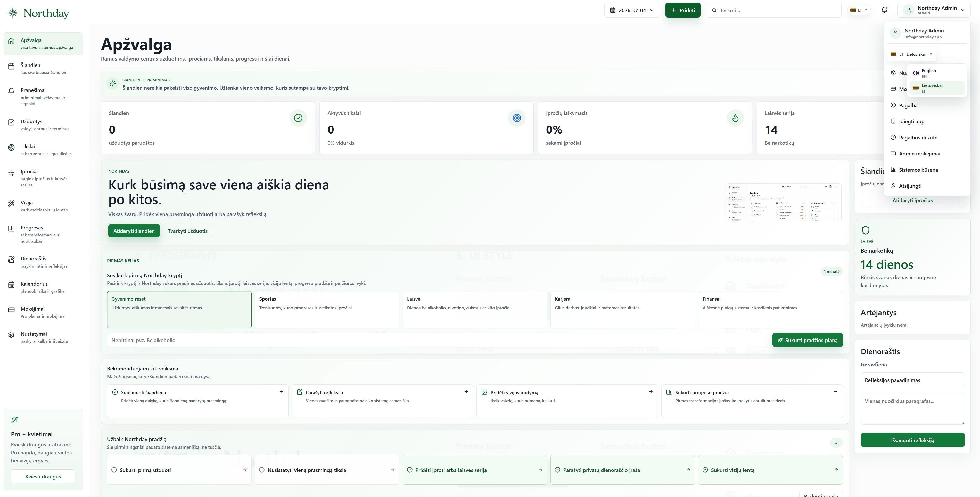Select the Finansai direction card

coord(770,310)
